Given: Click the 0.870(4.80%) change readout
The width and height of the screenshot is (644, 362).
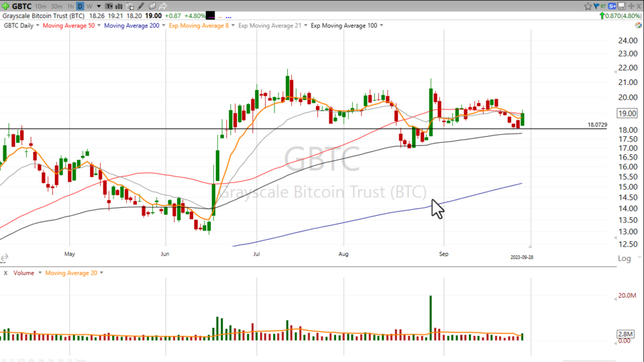Looking at the screenshot, I should pyautogui.click(x=621, y=16).
